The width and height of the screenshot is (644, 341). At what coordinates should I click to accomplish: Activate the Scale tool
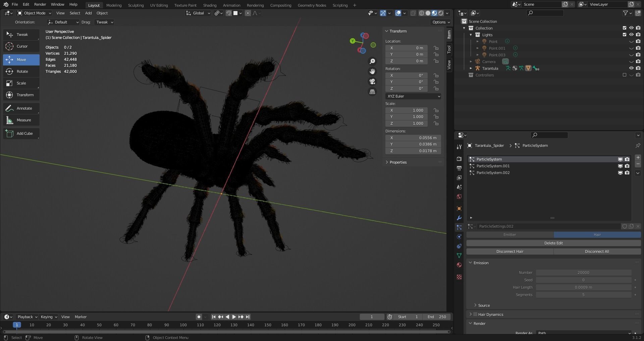(x=21, y=83)
